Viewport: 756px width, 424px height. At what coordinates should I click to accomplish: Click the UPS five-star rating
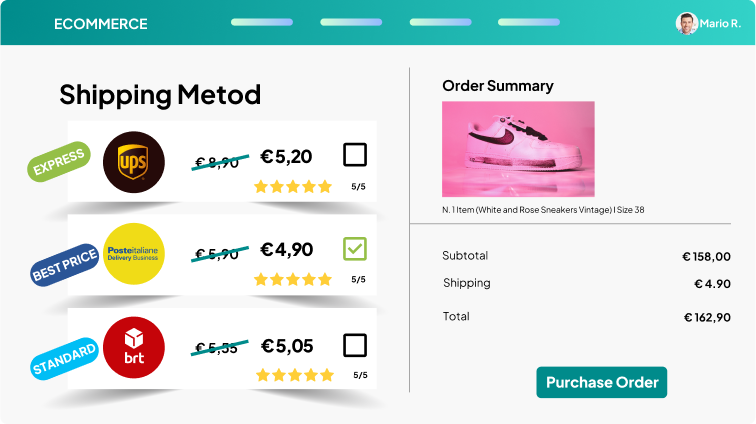point(292,186)
